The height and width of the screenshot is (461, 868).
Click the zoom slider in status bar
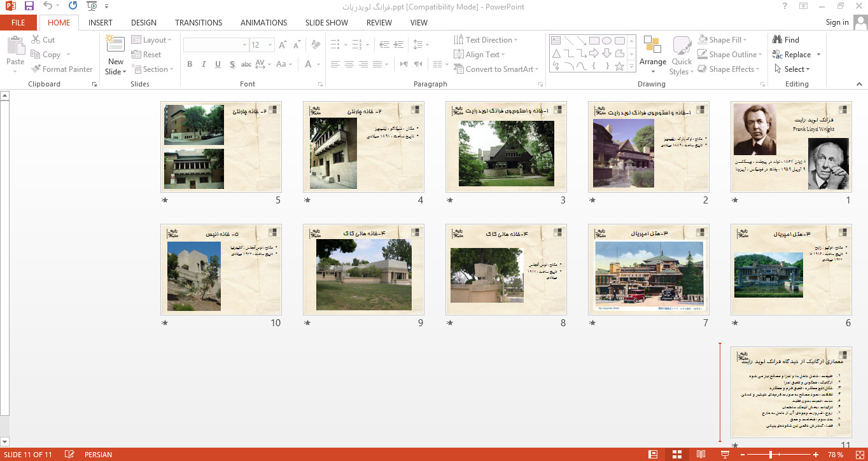[x=780, y=455]
